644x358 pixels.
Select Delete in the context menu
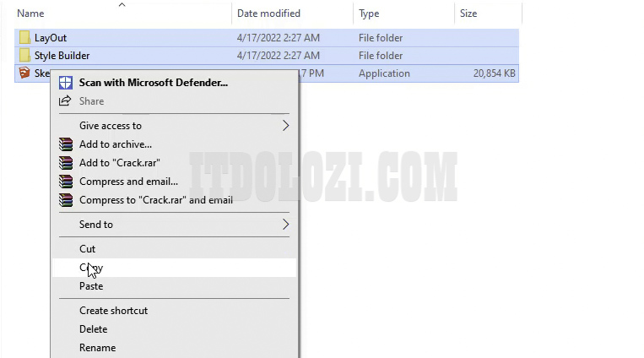tap(93, 329)
